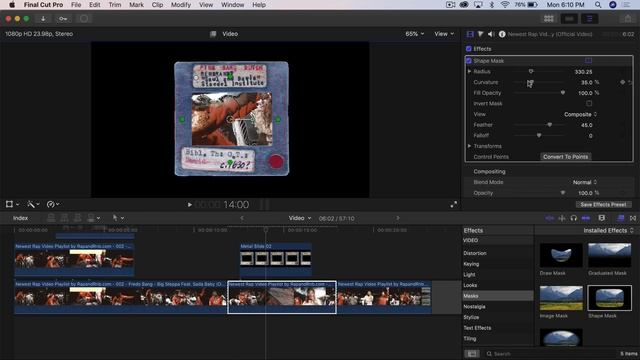Viewport: 640px width, 360px height.
Task: Open the timeline Video project dropdown
Action: [300, 218]
